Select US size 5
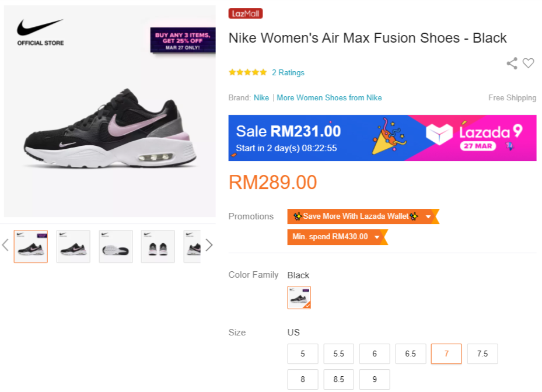 [303, 353]
